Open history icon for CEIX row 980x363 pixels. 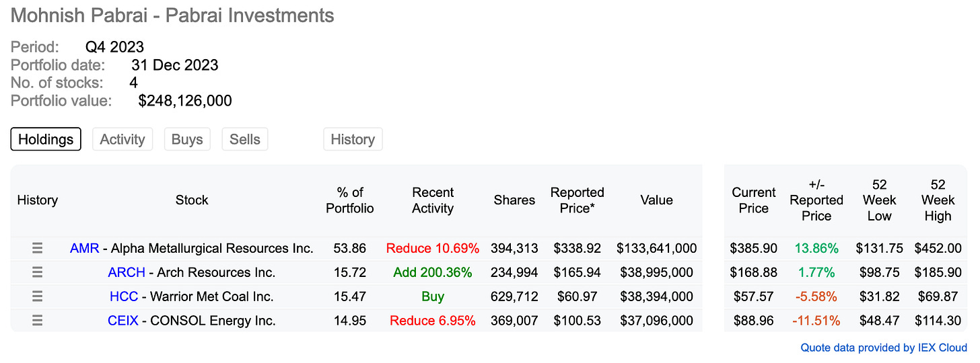[38, 321]
